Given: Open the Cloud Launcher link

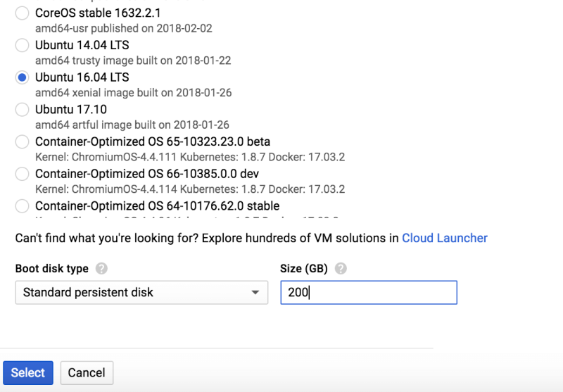Looking at the screenshot, I should tap(445, 238).
